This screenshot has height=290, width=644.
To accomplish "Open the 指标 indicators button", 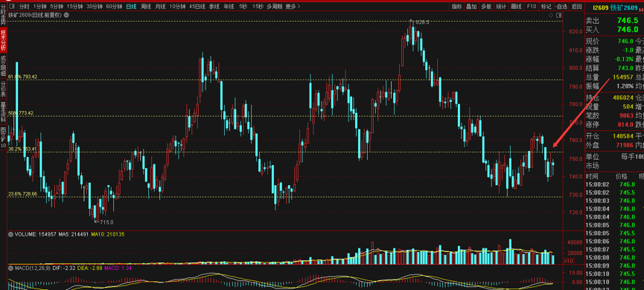I will pos(456,7).
